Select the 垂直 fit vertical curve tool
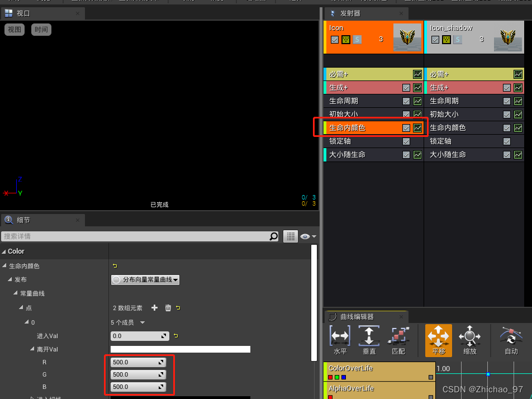532x399 pixels. pyautogui.click(x=369, y=340)
